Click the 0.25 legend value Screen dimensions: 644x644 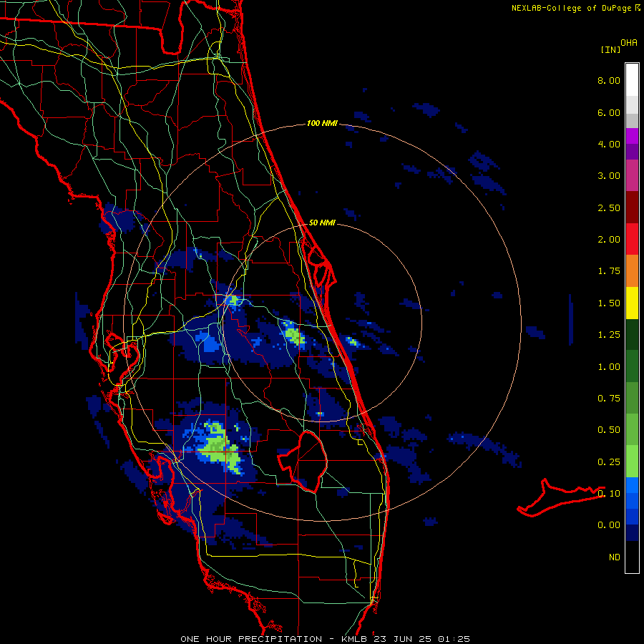(609, 462)
